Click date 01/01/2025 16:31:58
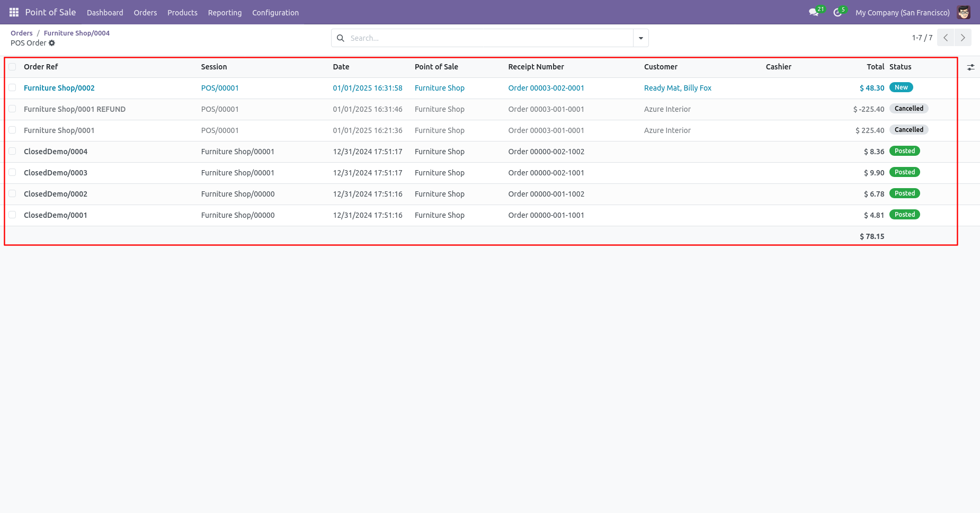This screenshot has width=980, height=513. (368, 88)
